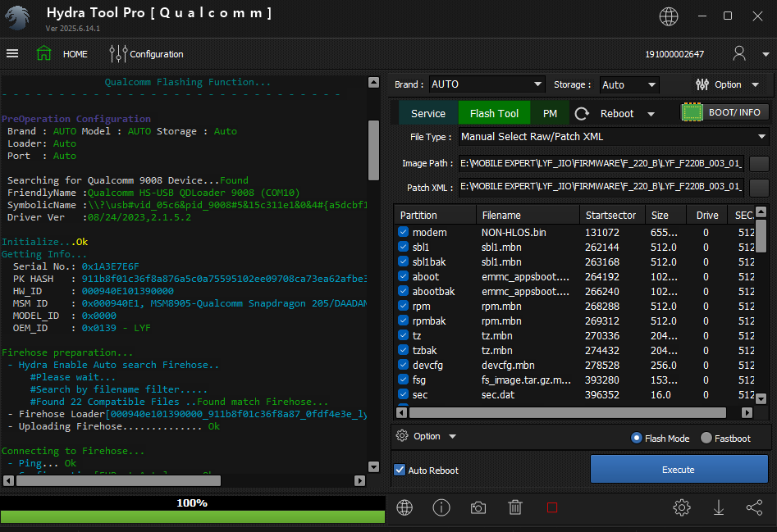Click the globe language icon in title bar

point(669,16)
